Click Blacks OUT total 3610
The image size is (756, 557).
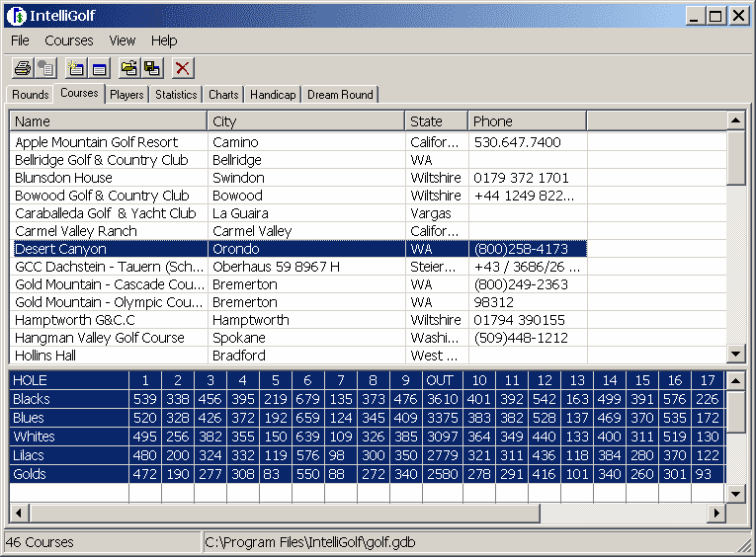(x=443, y=399)
